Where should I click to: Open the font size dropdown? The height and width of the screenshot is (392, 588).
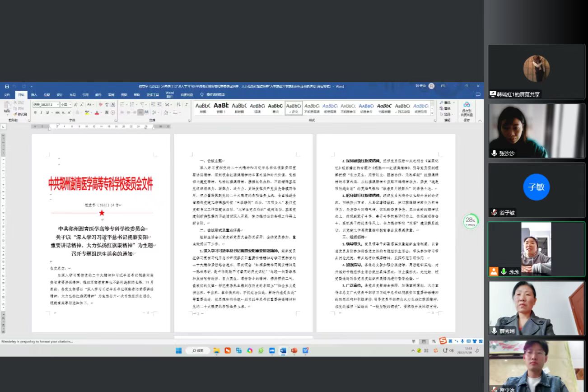pos(70,104)
